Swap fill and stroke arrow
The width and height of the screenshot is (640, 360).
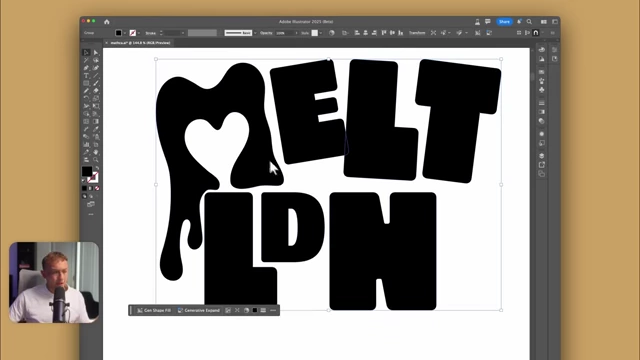click(97, 168)
